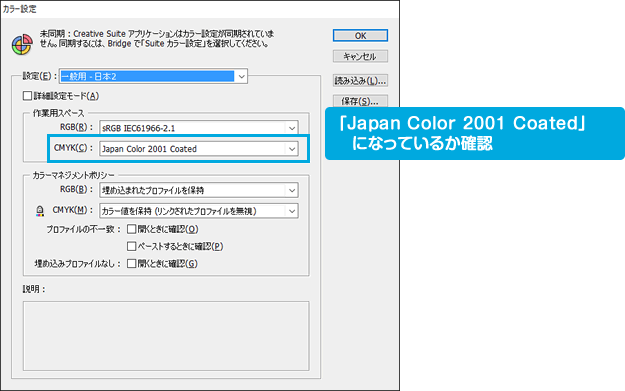Check 開くときに確認 for missing profiles
Screen dimensions: 625x391
pos(132,263)
